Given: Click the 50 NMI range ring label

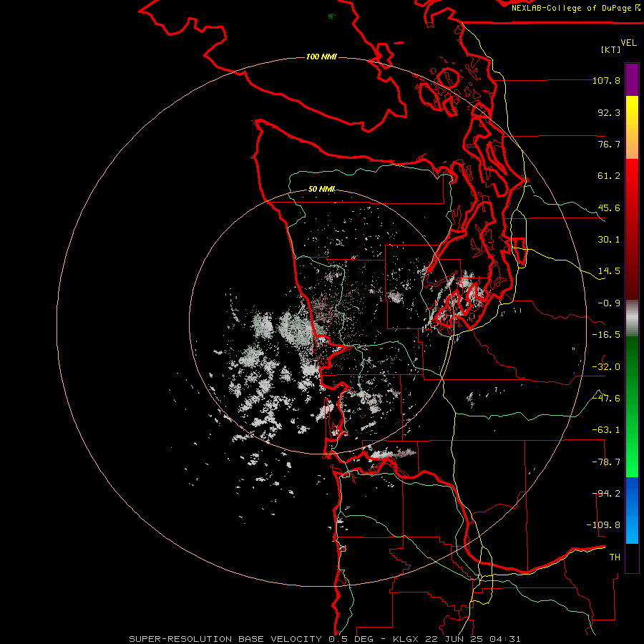Looking at the screenshot, I should pyautogui.click(x=321, y=190).
